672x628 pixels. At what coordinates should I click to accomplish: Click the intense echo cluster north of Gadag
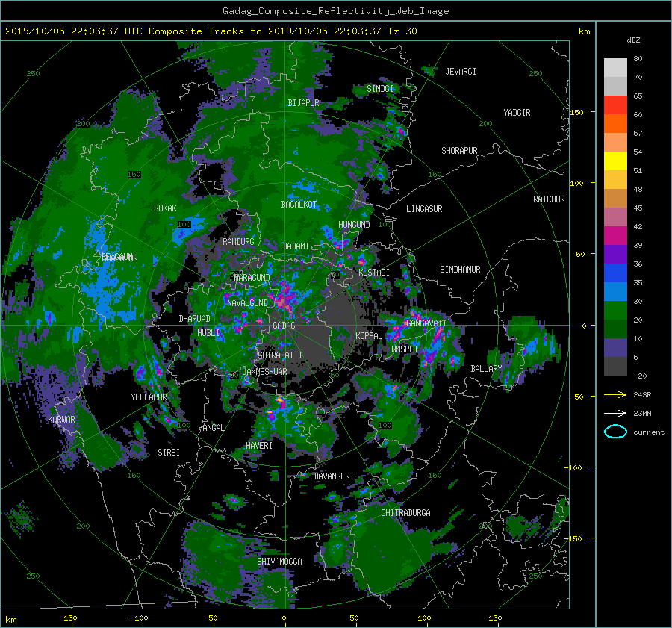coord(284,296)
